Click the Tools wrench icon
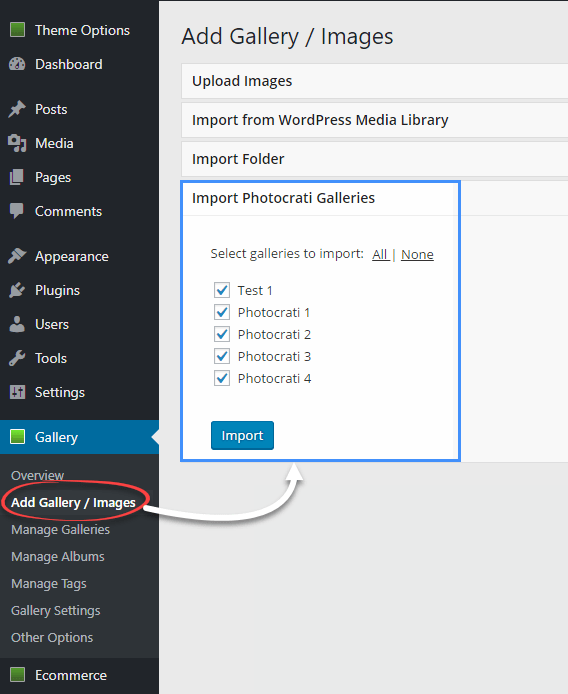 coord(17,358)
